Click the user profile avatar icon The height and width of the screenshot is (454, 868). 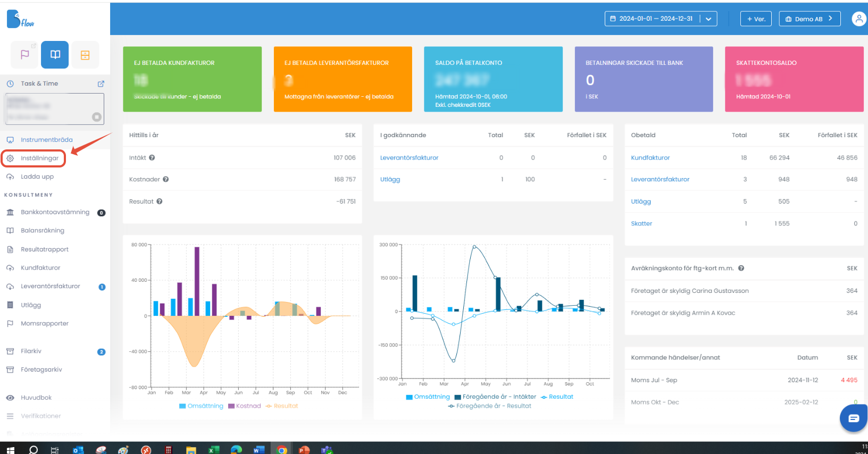pos(859,19)
